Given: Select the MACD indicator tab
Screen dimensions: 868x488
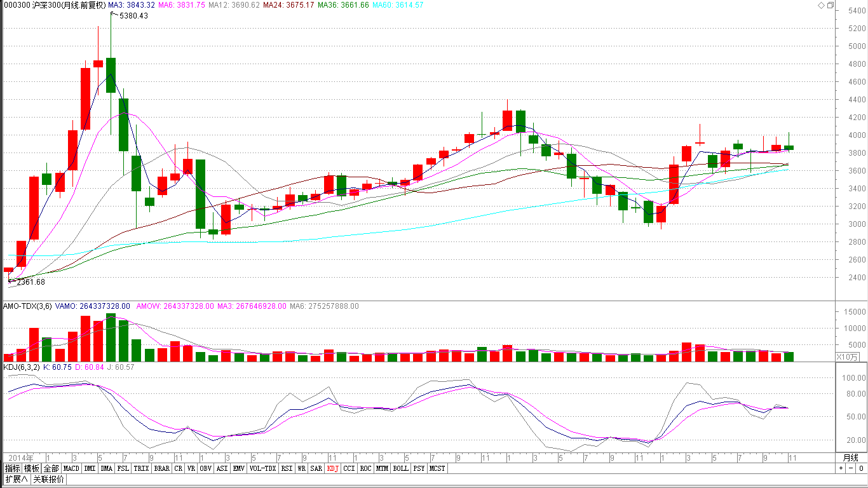Looking at the screenshot, I should coord(72,468).
